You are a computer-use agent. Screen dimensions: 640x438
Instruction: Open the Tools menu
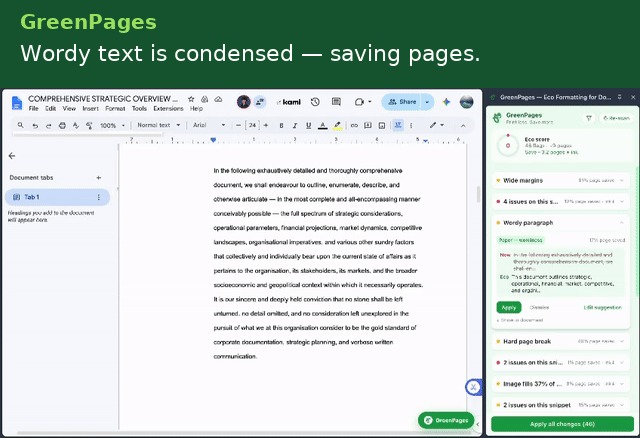[139, 109]
